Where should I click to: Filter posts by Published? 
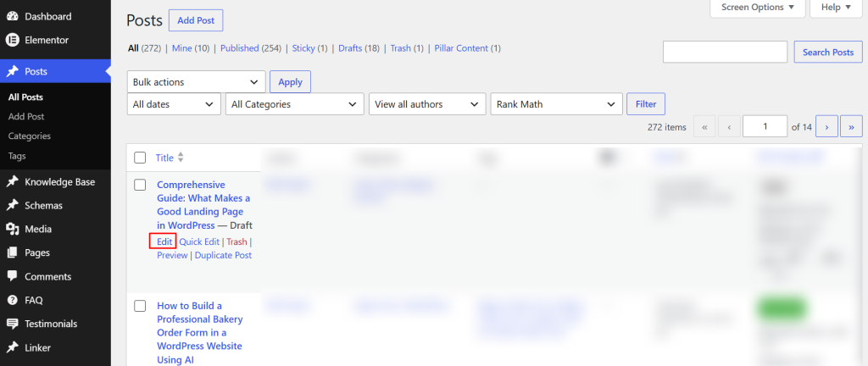(x=240, y=48)
